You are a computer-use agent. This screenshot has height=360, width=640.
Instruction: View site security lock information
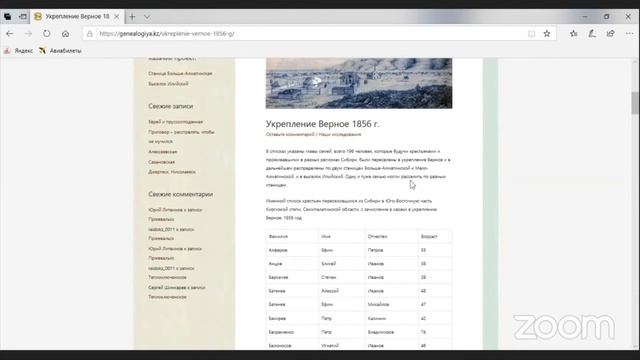pos(89,34)
